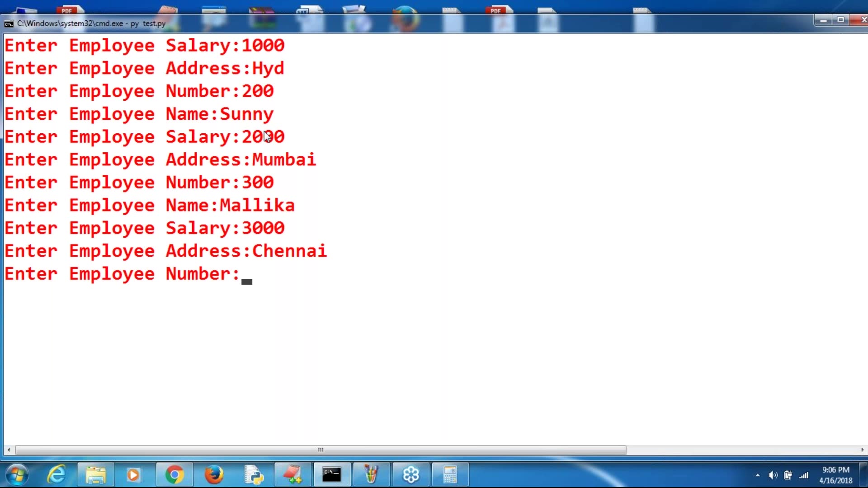This screenshot has width=868, height=488.
Task: Click after the Enter Employee Number prompt
Action: pos(247,275)
